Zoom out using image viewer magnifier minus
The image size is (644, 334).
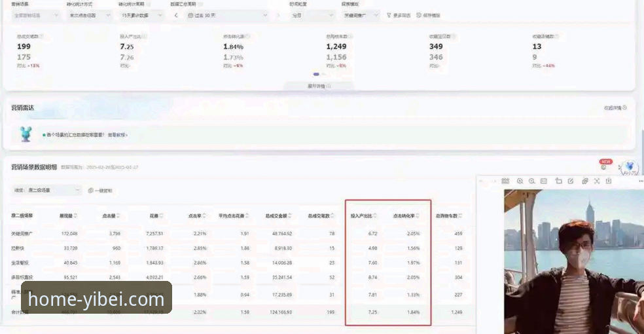[532, 181]
